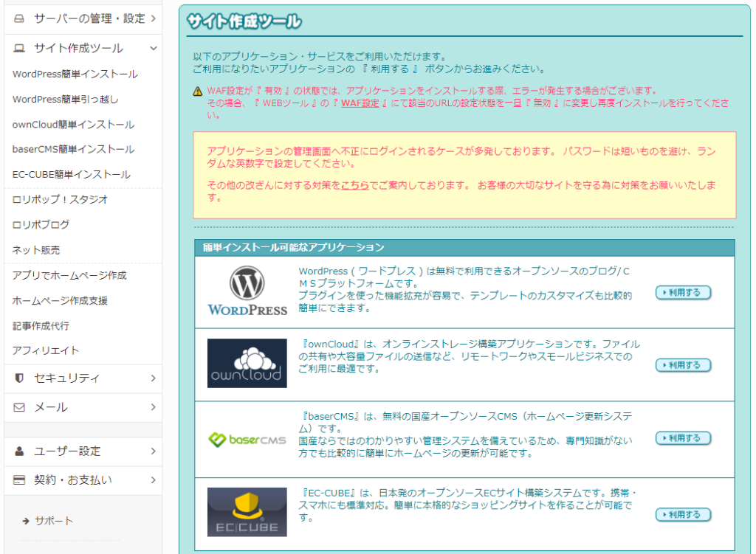
Task: Open WordPress簡単インストール in sidebar
Action: (75, 75)
